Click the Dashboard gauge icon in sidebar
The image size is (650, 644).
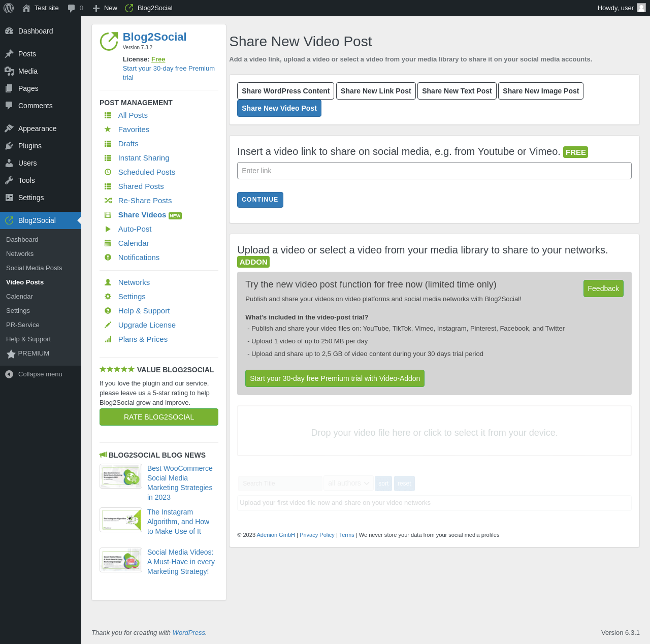pyautogui.click(x=9, y=31)
